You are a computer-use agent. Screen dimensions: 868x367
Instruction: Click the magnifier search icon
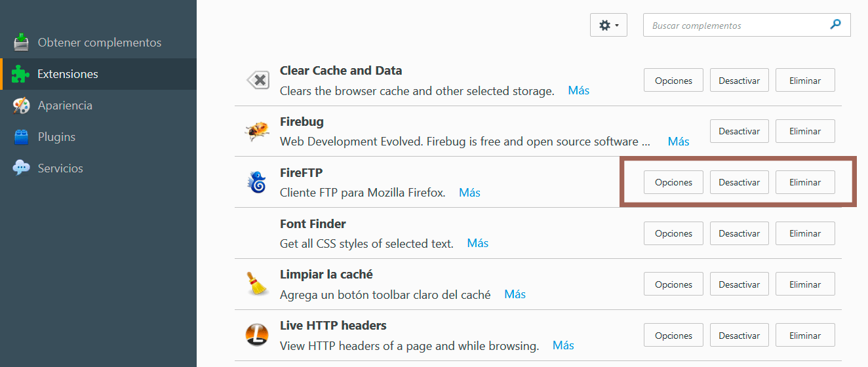coord(835,25)
